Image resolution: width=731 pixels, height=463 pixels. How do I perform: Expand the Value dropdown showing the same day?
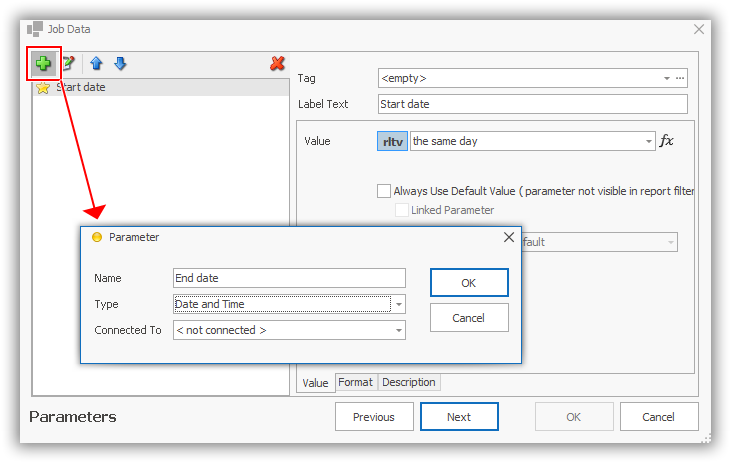pos(649,142)
